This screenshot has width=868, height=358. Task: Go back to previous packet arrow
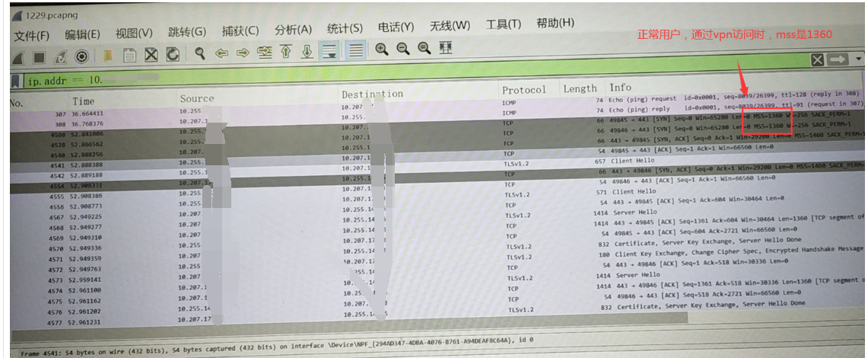222,53
